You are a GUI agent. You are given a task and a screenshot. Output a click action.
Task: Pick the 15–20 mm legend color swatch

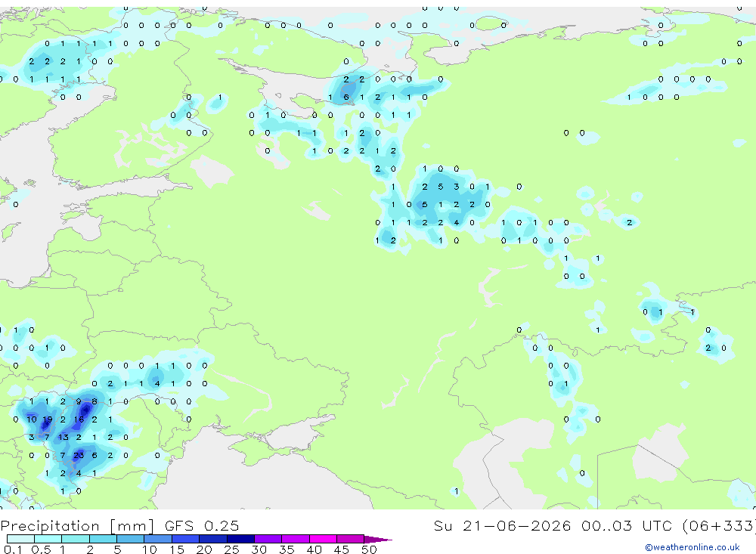click(186, 539)
